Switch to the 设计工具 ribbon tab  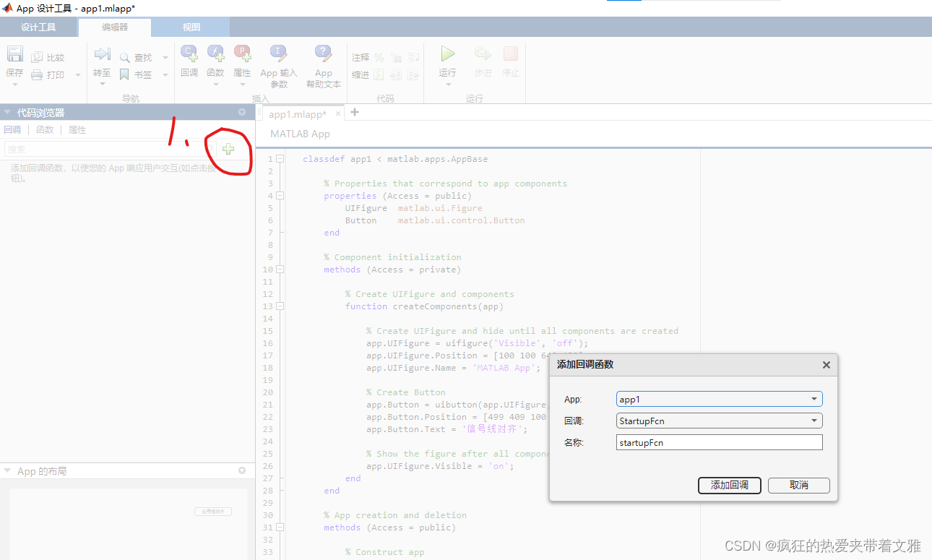click(x=38, y=27)
